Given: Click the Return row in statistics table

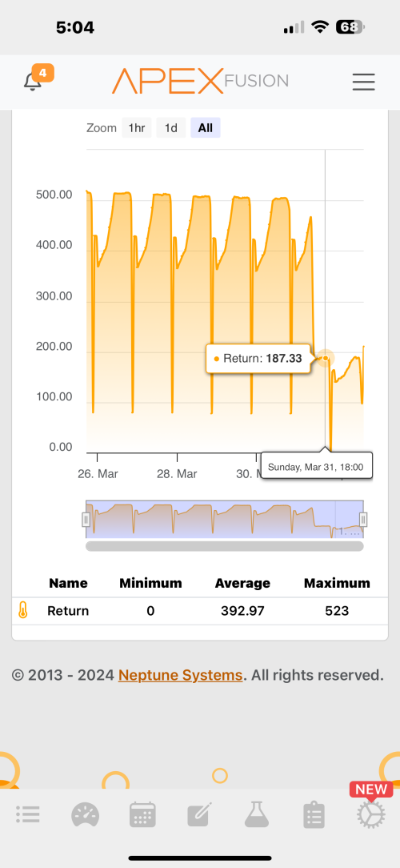Looking at the screenshot, I should coord(200,611).
